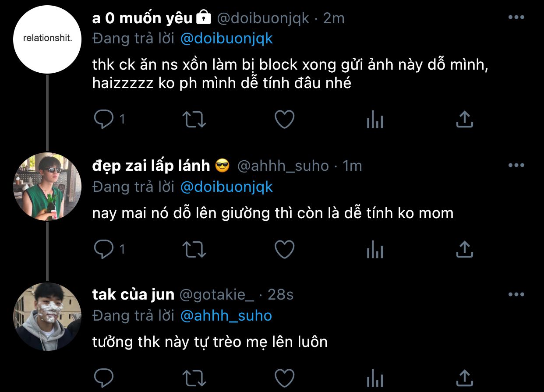Share the first tweet by @doibuonjqk
Image resolution: width=544 pixels, height=392 pixels.
point(464,119)
